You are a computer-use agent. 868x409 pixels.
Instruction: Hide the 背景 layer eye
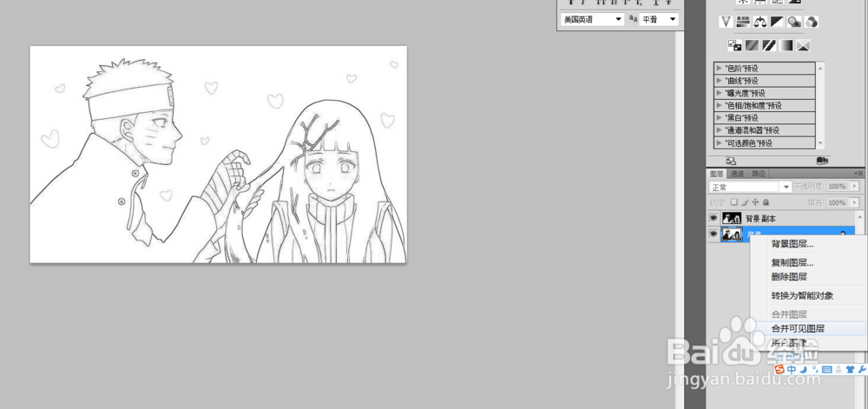(x=713, y=234)
